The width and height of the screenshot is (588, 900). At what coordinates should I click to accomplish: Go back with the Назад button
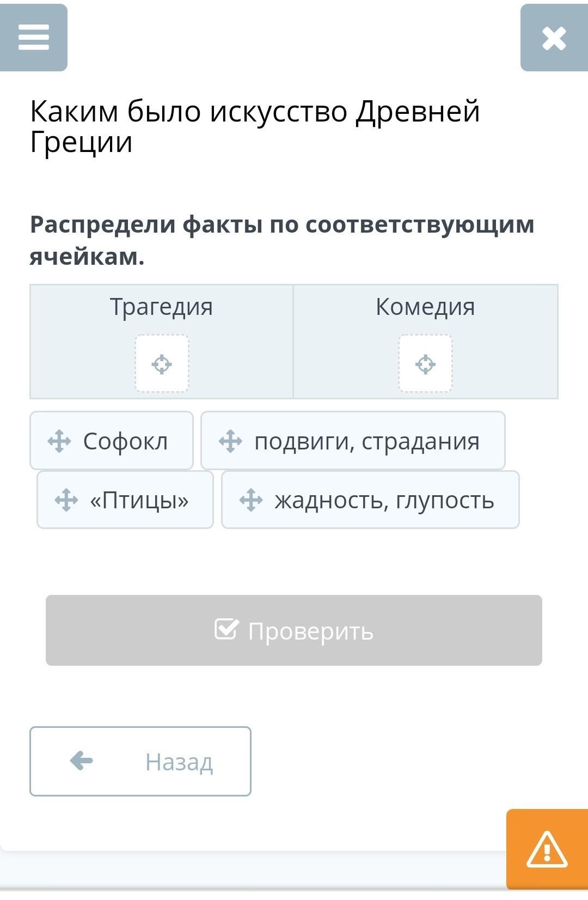pos(140,761)
